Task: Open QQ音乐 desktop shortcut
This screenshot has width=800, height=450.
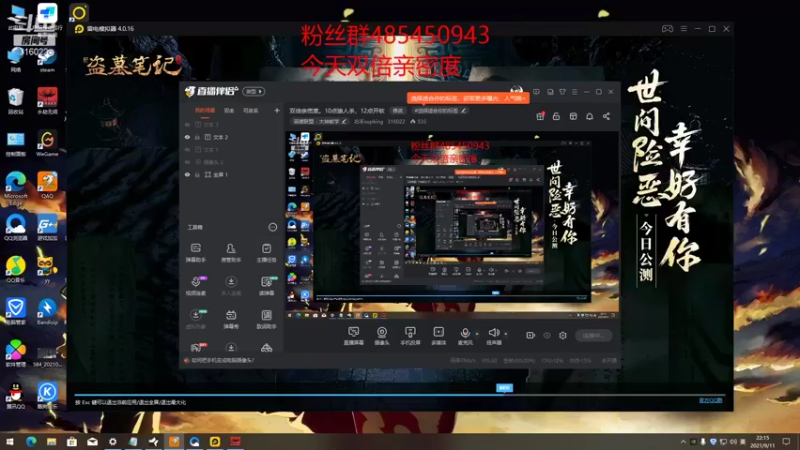Action: coord(16,269)
